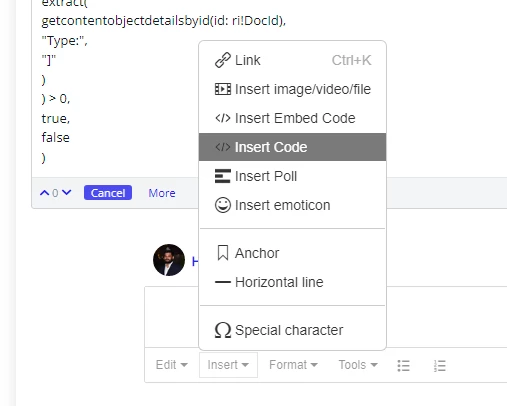Click the film strip media icon
The image size is (507, 406).
(223, 89)
